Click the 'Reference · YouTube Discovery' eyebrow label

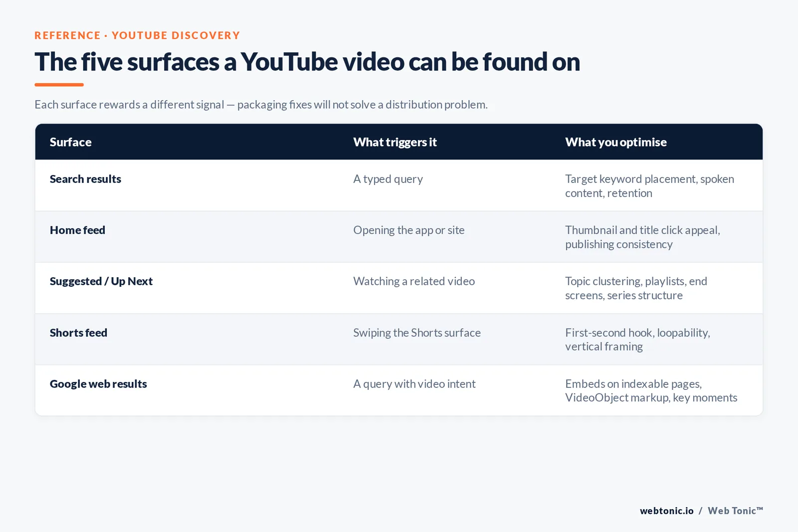click(x=137, y=35)
